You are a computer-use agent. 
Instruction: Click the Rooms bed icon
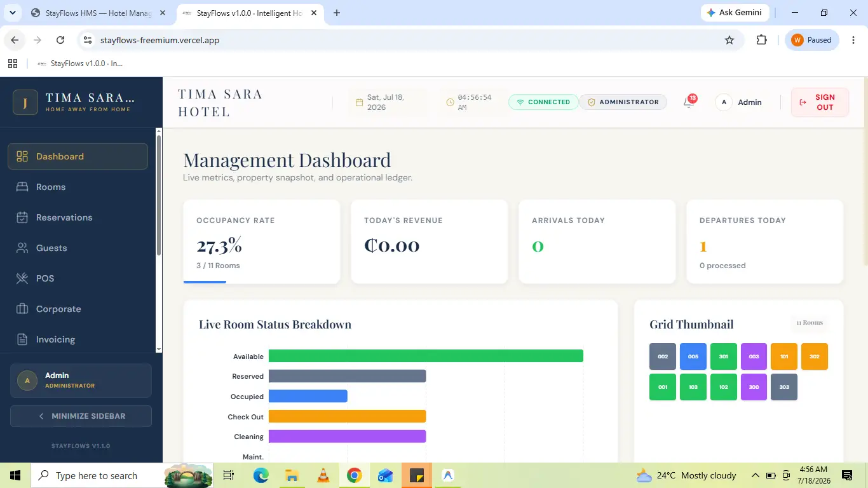[x=22, y=187]
